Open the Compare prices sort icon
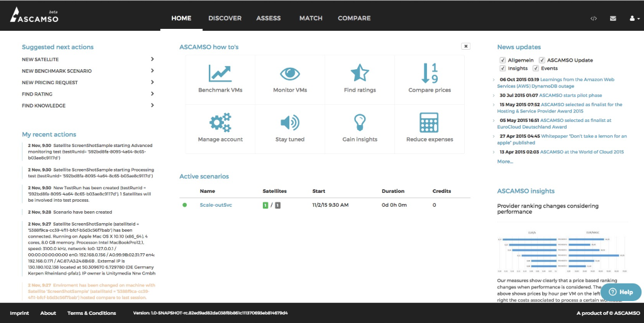The width and height of the screenshot is (644, 323). tap(430, 74)
